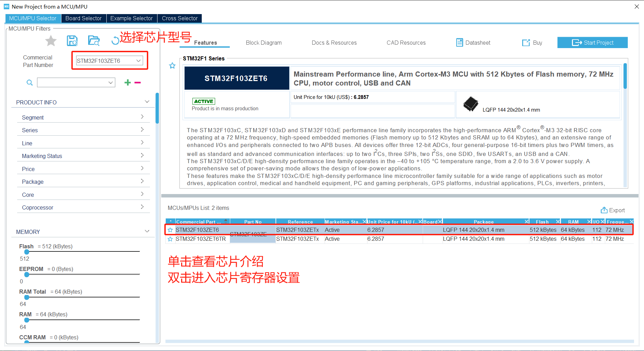Click the Buy button
The image size is (644, 351).
(532, 43)
